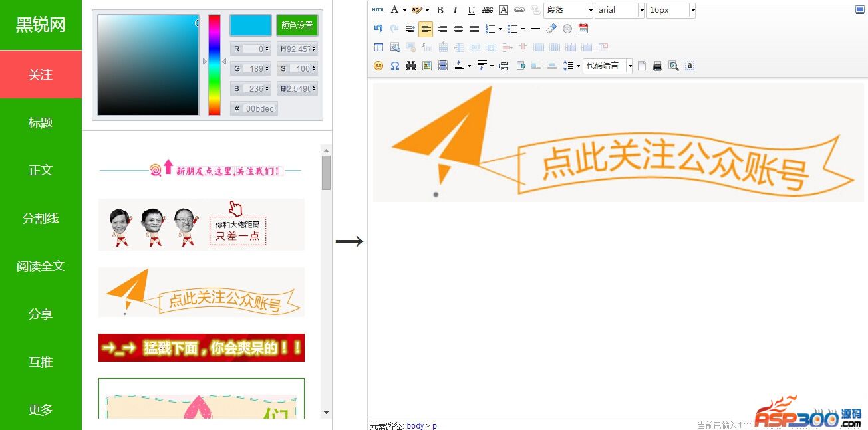Expand the highlight color palette arrow
The image size is (868, 430).
point(427,10)
